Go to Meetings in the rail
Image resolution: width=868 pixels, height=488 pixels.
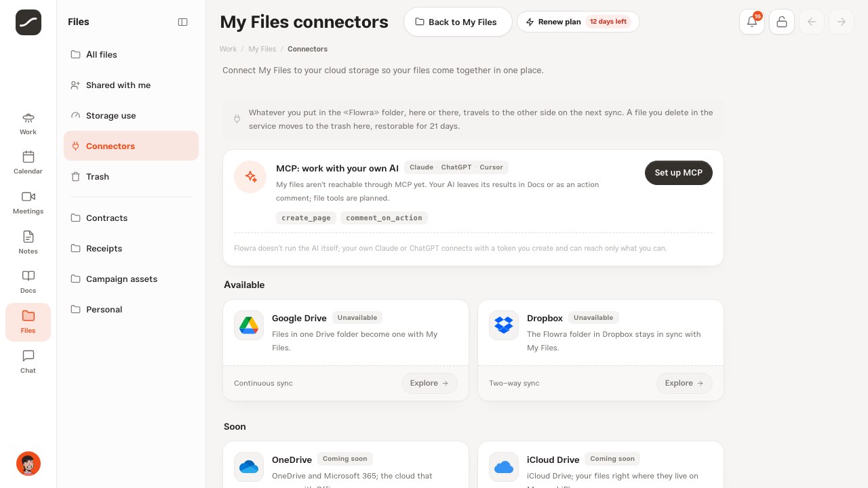pyautogui.click(x=28, y=203)
